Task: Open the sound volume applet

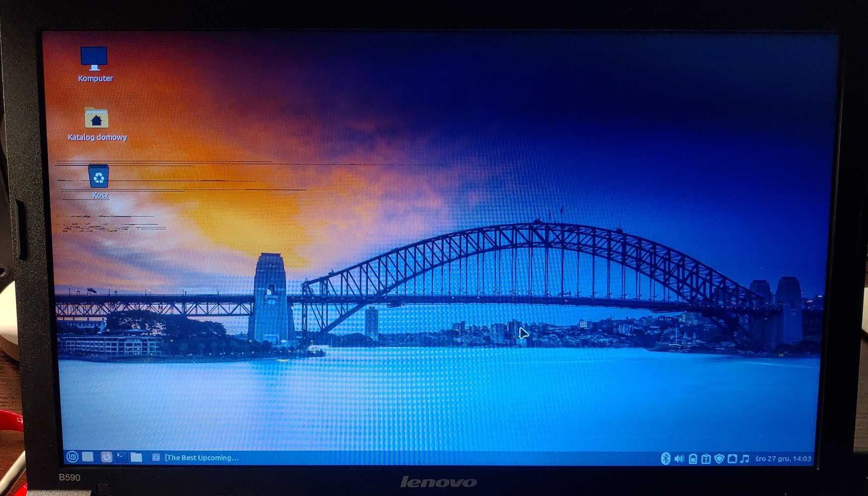Action: point(679,459)
